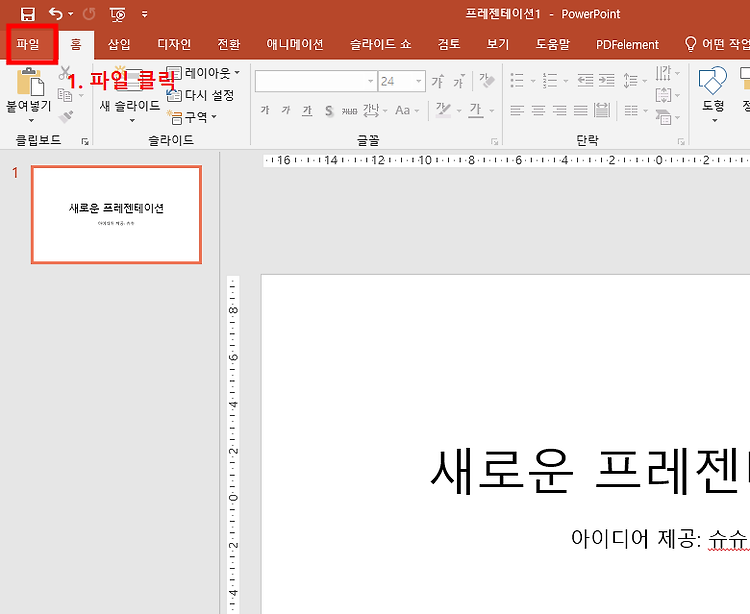Image resolution: width=750 pixels, height=614 pixels.
Task: Click the 다시 설정 button
Action: click(x=200, y=95)
